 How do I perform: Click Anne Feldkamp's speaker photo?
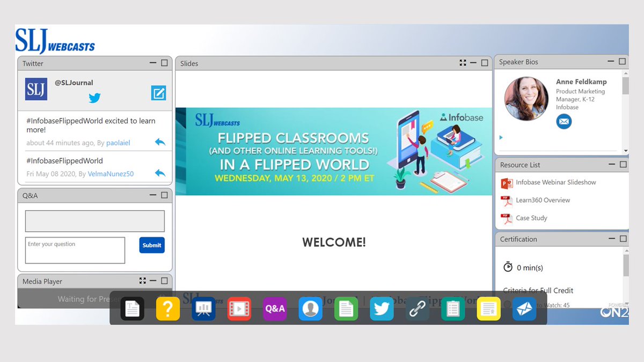pyautogui.click(x=526, y=99)
